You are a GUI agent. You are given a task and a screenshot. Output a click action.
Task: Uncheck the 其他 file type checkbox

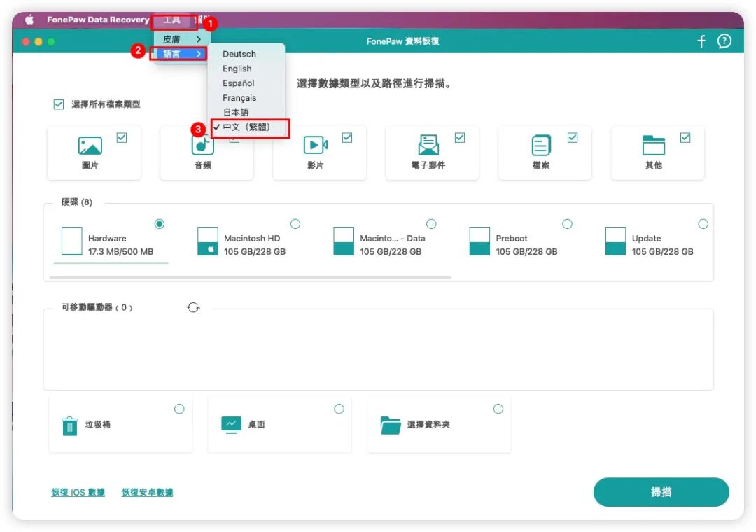[x=685, y=138]
